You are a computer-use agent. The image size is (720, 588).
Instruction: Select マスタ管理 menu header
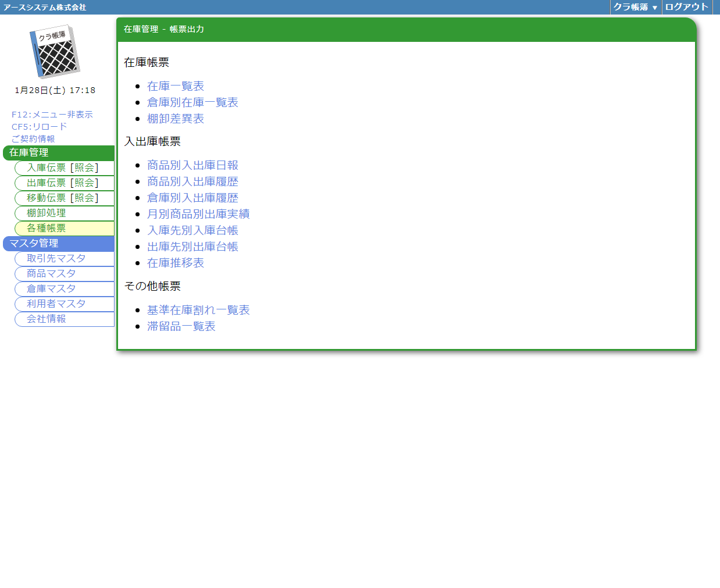click(59, 244)
